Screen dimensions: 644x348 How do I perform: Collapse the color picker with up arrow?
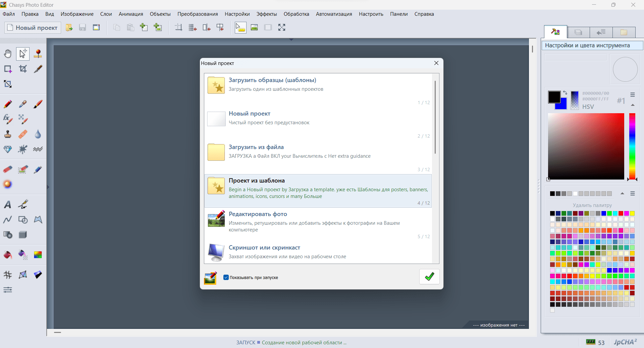[633, 105]
